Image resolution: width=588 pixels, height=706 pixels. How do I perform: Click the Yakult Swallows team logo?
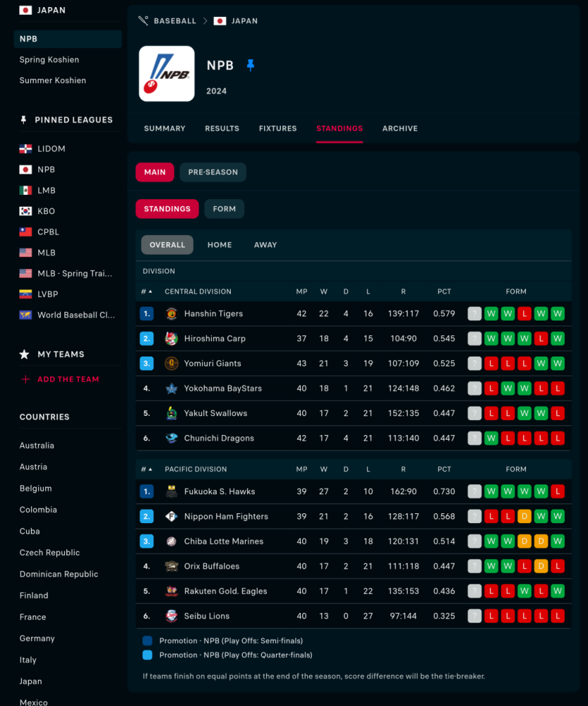pyautogui.click(x=171, y=413)
